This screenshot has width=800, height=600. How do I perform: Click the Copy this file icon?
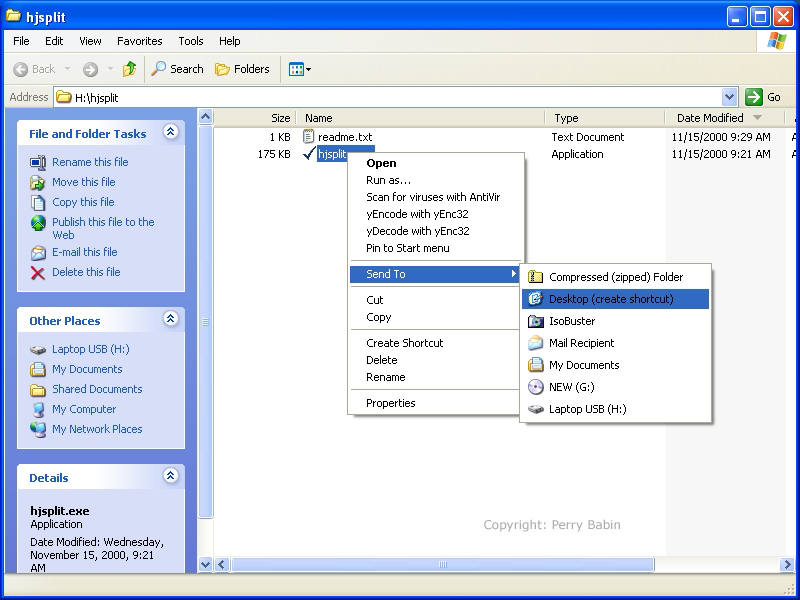point(38,203)
